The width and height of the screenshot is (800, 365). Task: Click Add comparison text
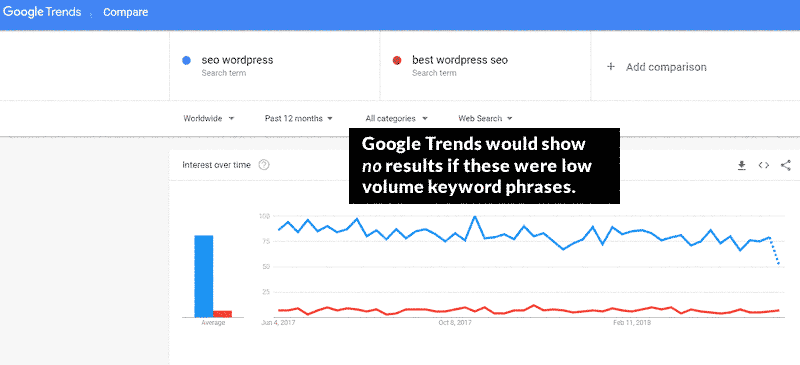point(666,67)
